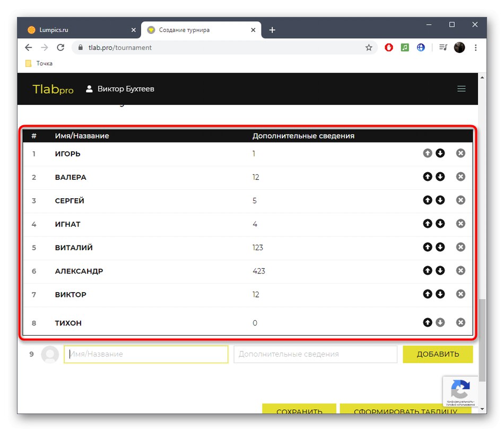Move СЕРГЕЙ up in the list

pyautogui.click(x=427, y=200)
